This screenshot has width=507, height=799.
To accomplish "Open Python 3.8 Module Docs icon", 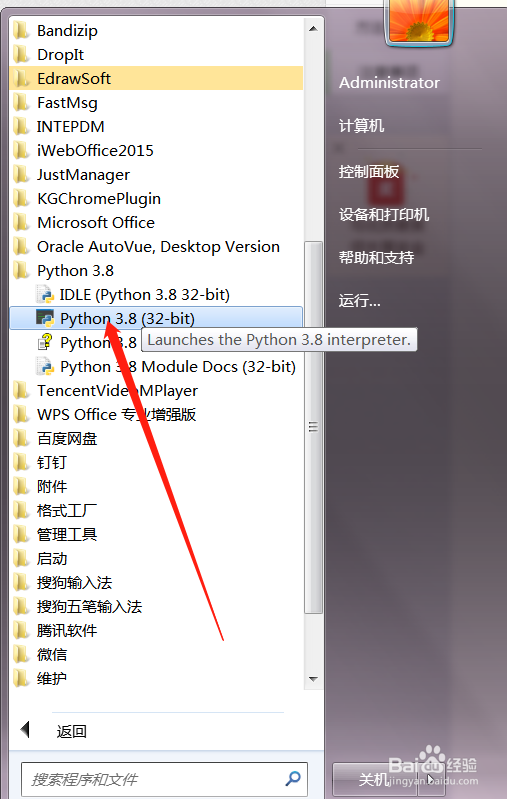I will 45,366.
